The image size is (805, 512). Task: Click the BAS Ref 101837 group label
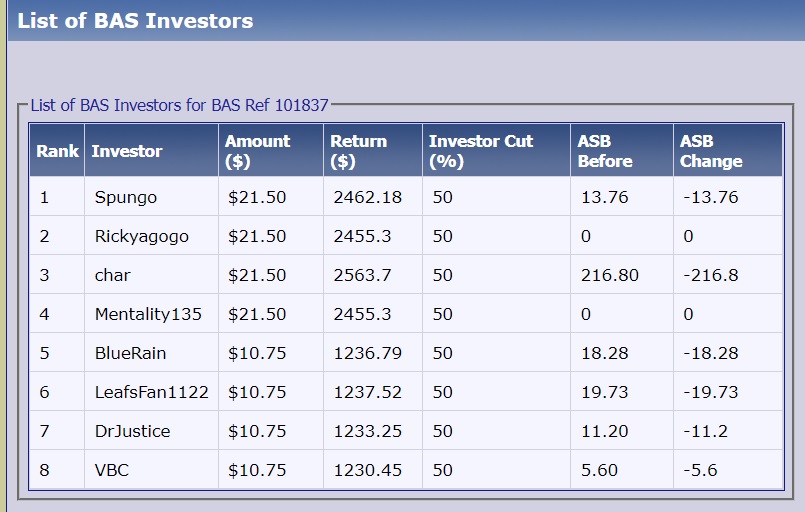[179, 105]
